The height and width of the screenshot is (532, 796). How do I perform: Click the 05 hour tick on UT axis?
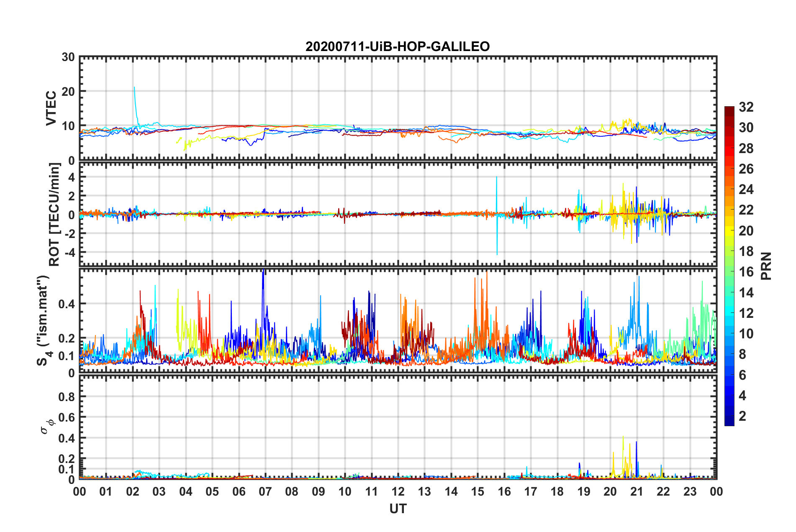[x=212, y=491]
